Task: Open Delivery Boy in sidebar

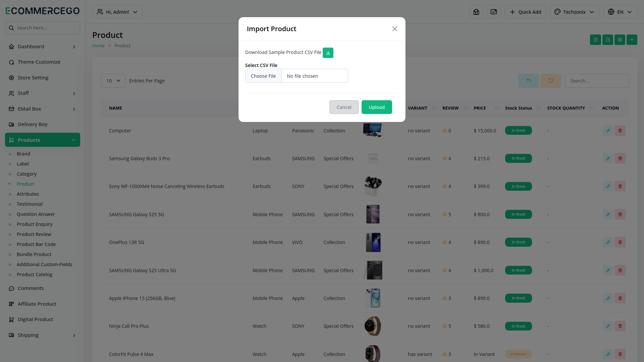Action: [x=43, y=124]
